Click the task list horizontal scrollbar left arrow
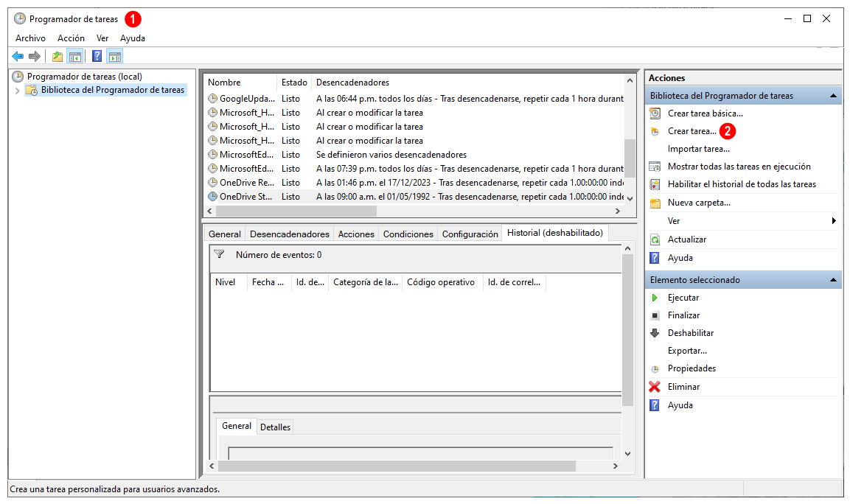 pyautogui.click(x=210, y=211)
